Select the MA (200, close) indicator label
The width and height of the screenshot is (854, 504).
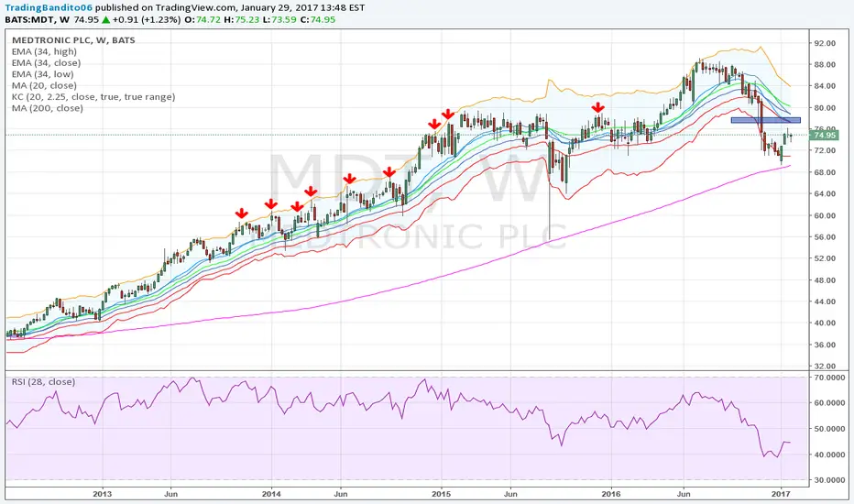[48, 108]
